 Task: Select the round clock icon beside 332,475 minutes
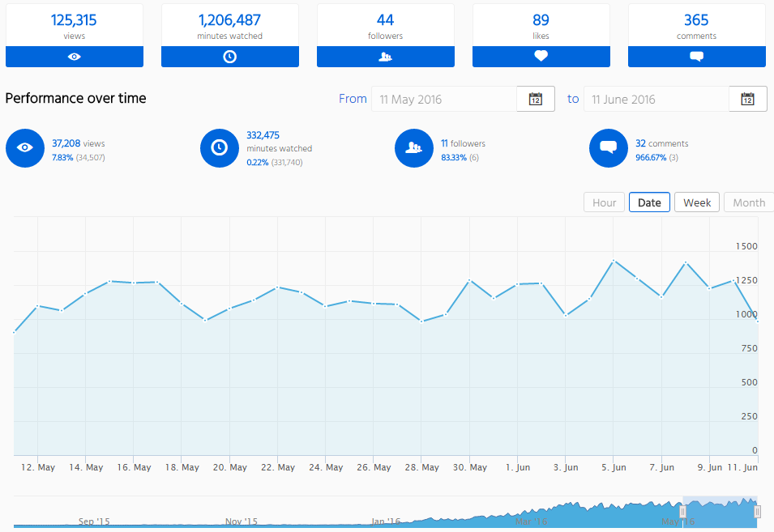219,148
